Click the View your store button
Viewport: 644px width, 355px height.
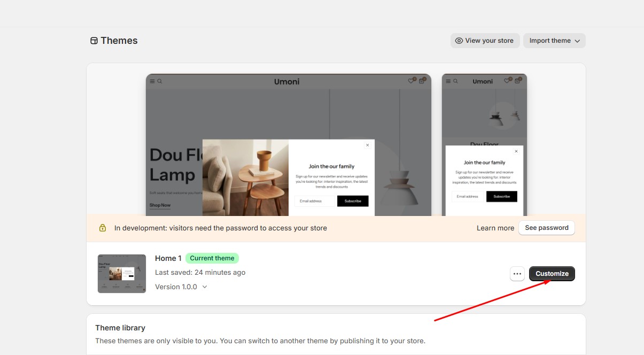click(x=485, y=41)
